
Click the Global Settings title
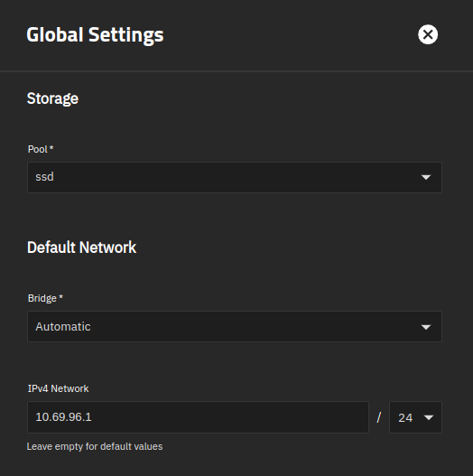[x=95, y=35]
